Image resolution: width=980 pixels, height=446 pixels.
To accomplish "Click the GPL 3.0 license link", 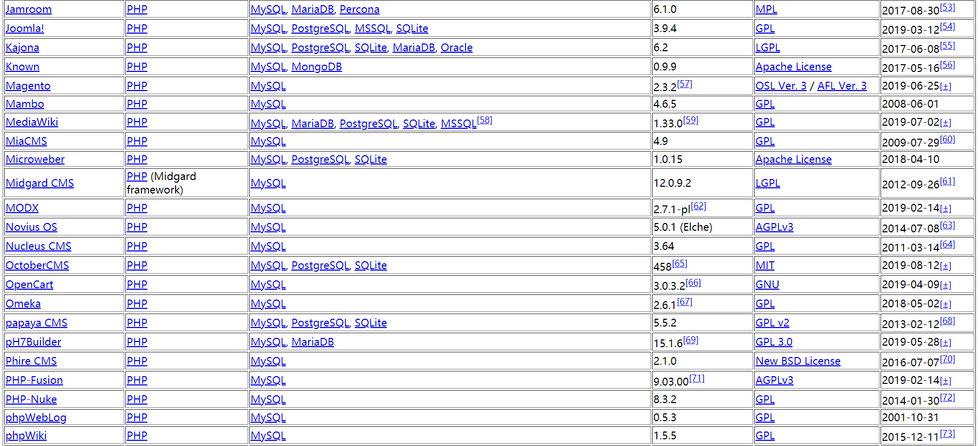I will coord(774,342).
